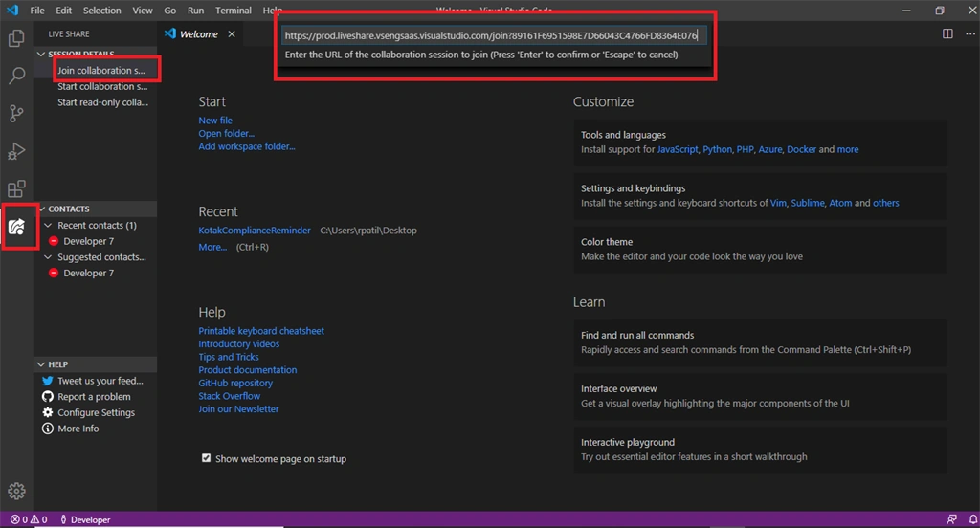Open the Manage gear icon in activity bar
Viewport: 980px width, 528px height.
(x=16, y=491)
